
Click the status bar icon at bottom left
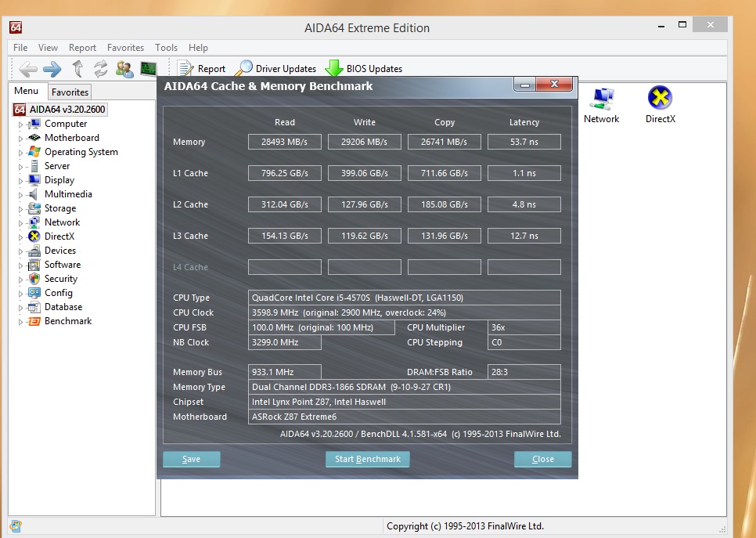click(x=16, y=526)
